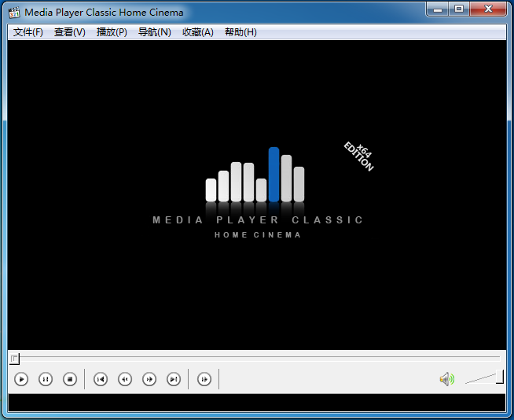
Task: Open the 导航(N) menu
Action: tap(154, 32)
